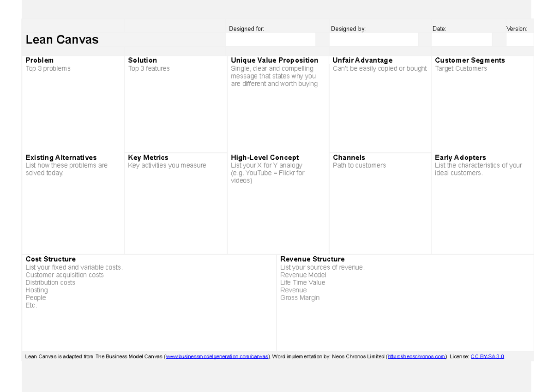Click the High-Level Concept heading
This screenshot has height=392, width=554.
(x=264, y=157)
